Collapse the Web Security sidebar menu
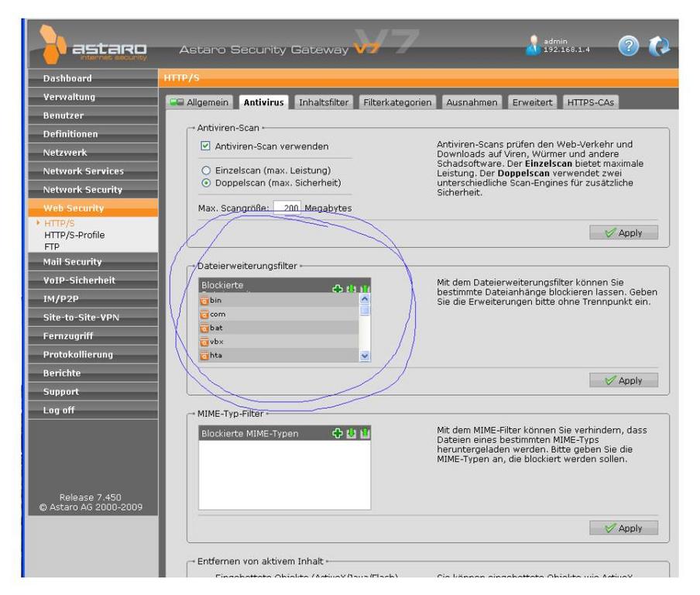 click(93, 208)
